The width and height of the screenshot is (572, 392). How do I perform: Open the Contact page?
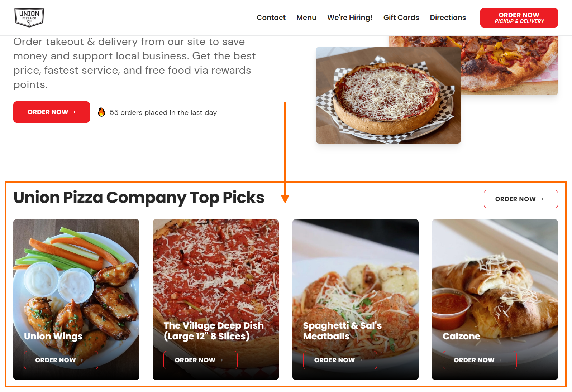(271, 18)
